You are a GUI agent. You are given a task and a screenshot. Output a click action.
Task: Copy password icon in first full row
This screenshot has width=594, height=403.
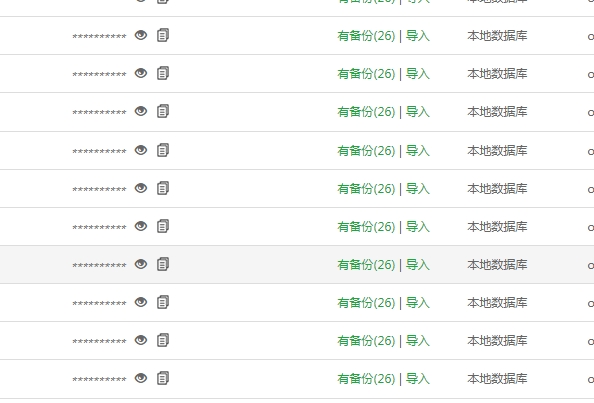(x=163, y=35)
